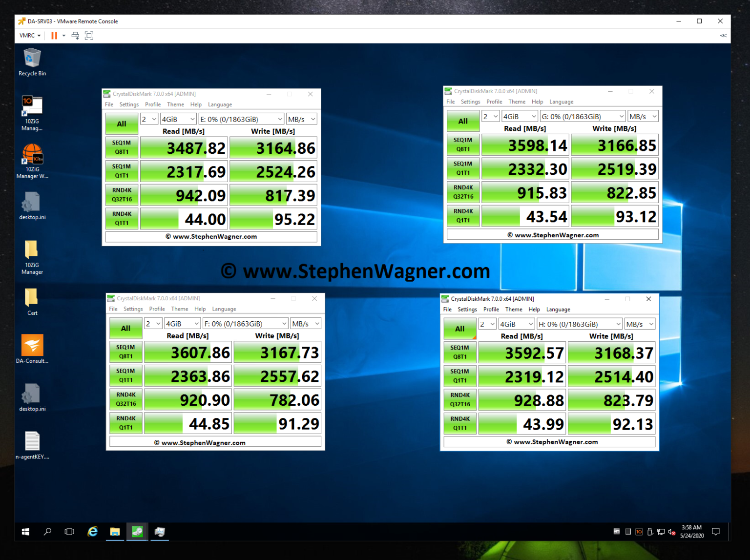Open File Explorer from the taskbar
This screenshot has width=750, height=560.
tap(115, 532)
